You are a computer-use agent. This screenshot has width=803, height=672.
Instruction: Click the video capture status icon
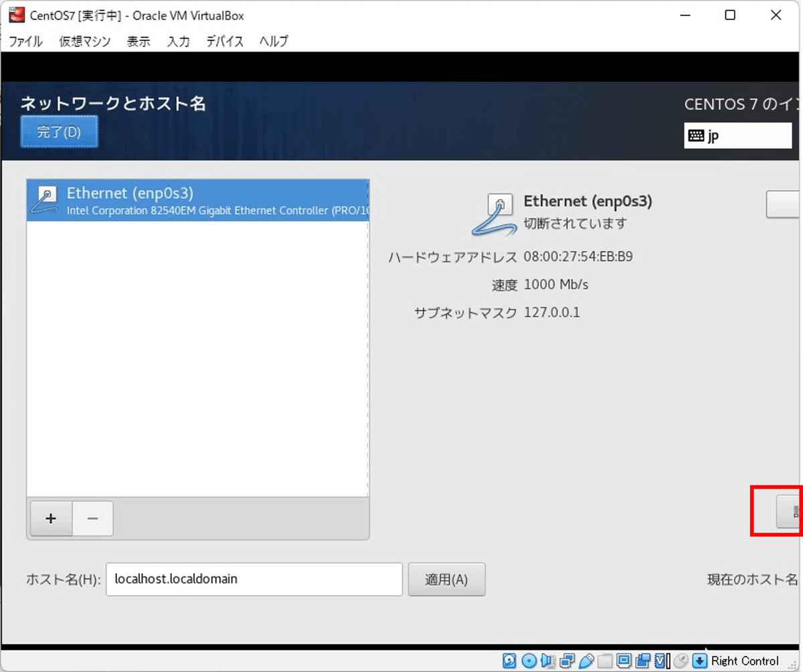[x=643, y=661]
